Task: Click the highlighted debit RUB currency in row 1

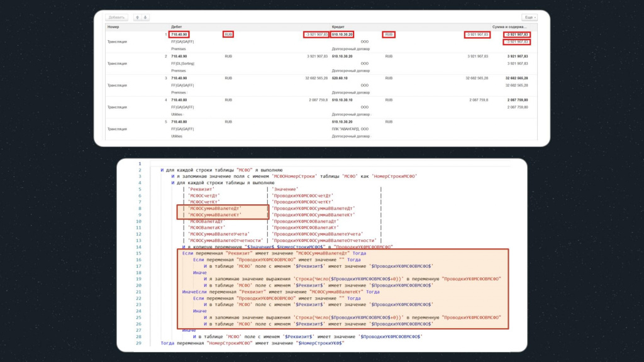Action: (228, 35)
